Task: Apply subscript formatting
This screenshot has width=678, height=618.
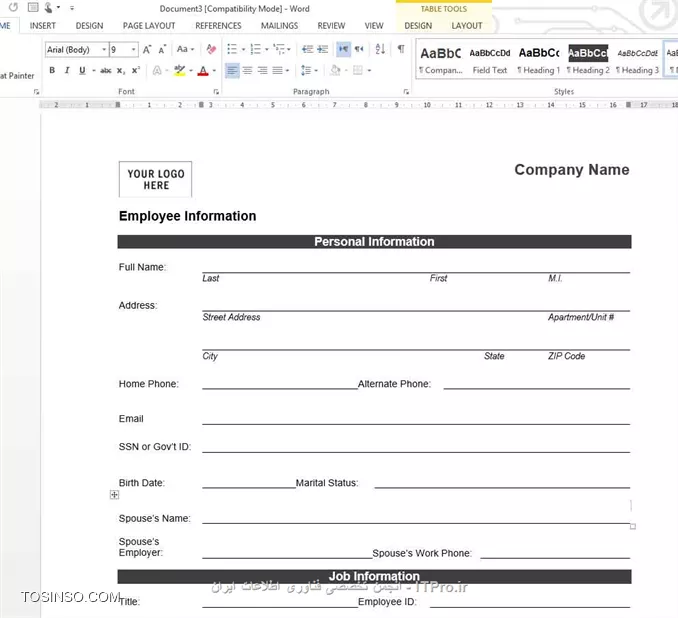Action: 121,70
